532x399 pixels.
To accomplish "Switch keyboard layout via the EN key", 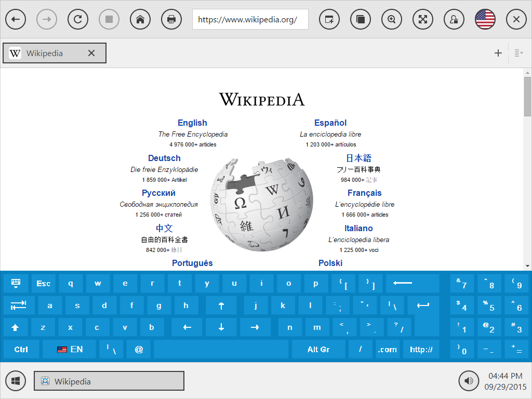I will 70,350.
